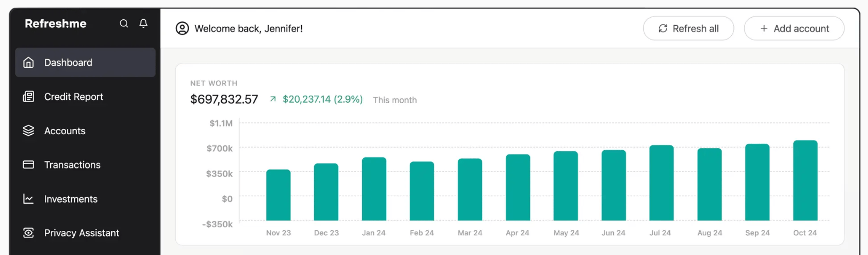Click the $697,832.57 net worth value
Screen dimensions: 868x255
(224, 99)
